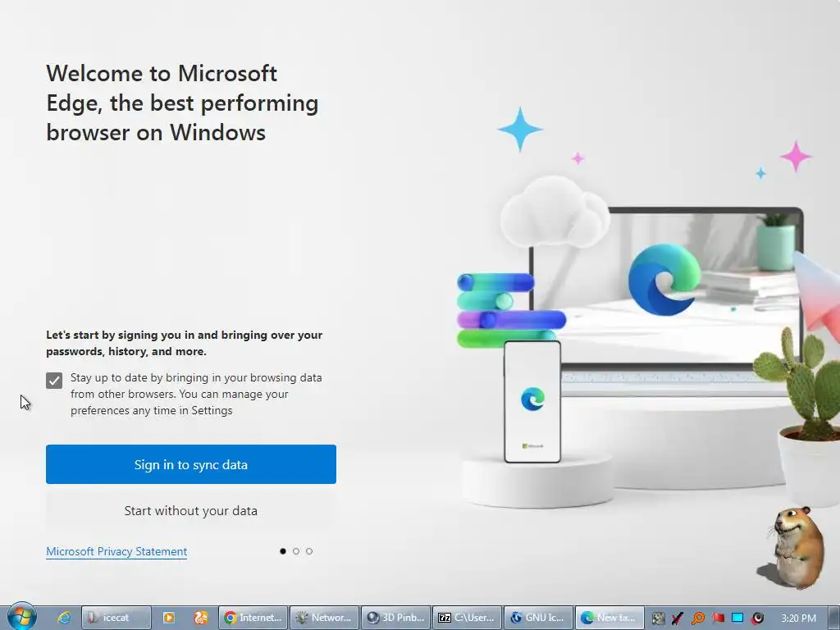
Task: Click the round speaker tray icon
Action: [757, 619]
